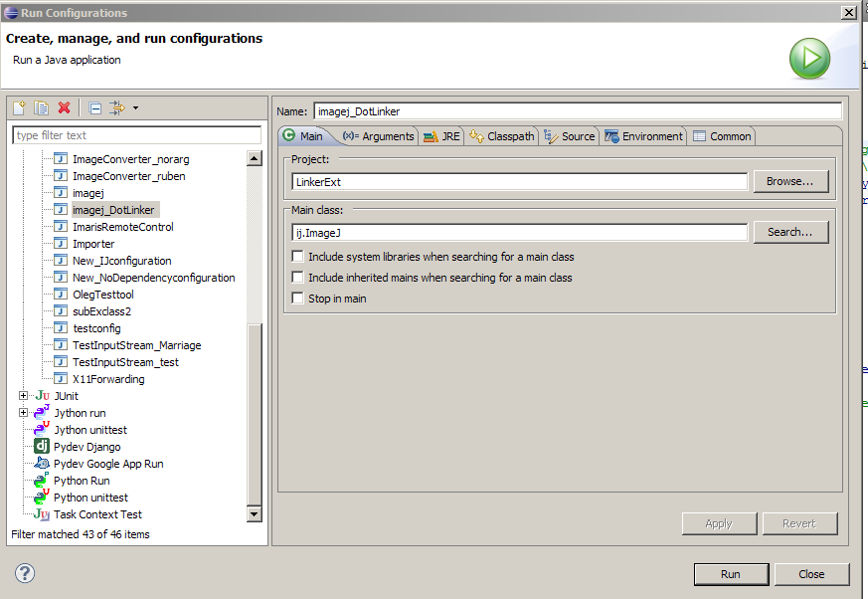Expand the Jython run tree node

[24, 413]
